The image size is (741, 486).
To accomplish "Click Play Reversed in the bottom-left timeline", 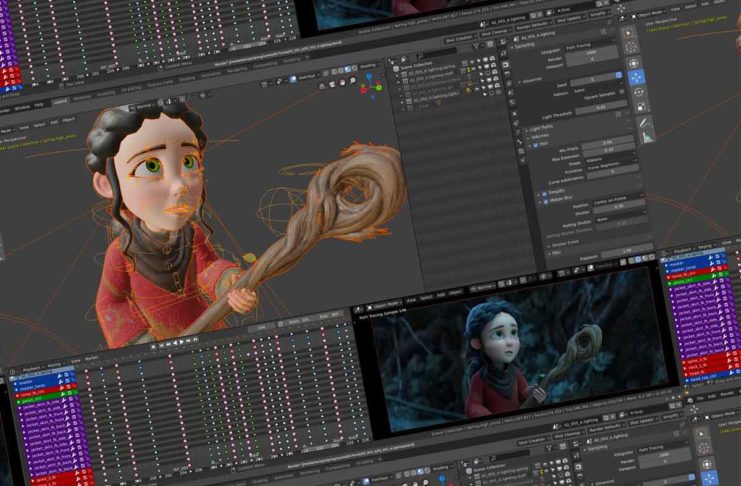I will coord(174,343).
